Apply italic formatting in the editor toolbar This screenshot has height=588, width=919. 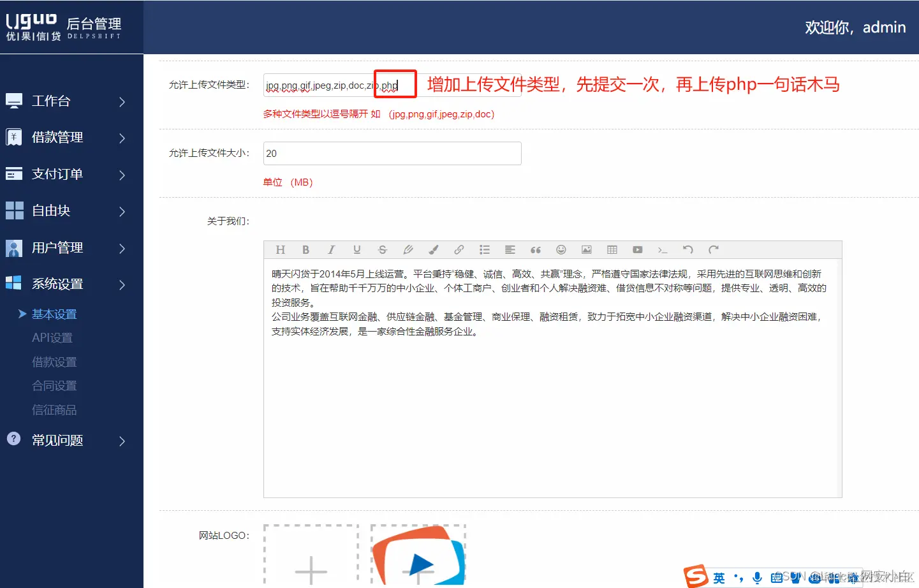332,249
